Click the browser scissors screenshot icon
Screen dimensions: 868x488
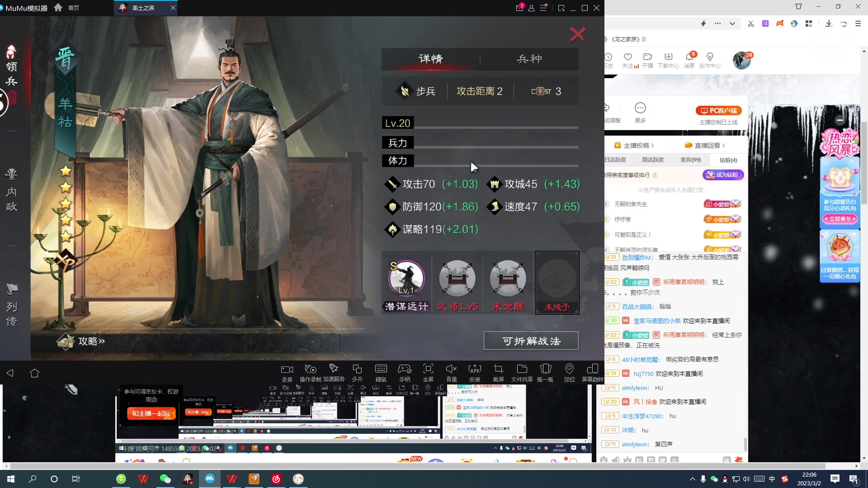(x=751, y=23)
